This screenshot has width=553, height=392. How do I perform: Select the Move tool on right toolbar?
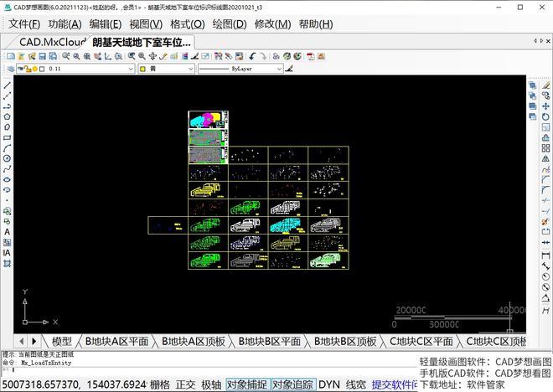pos(545,106)
